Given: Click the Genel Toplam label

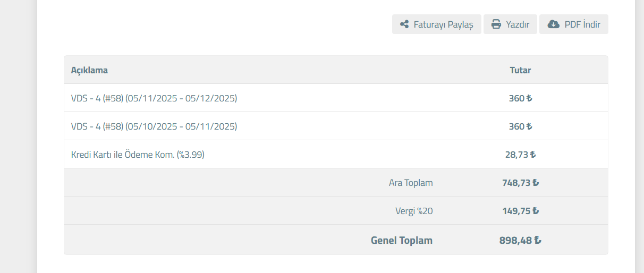Looking at the screenshot, I should [x=402, y=240].
